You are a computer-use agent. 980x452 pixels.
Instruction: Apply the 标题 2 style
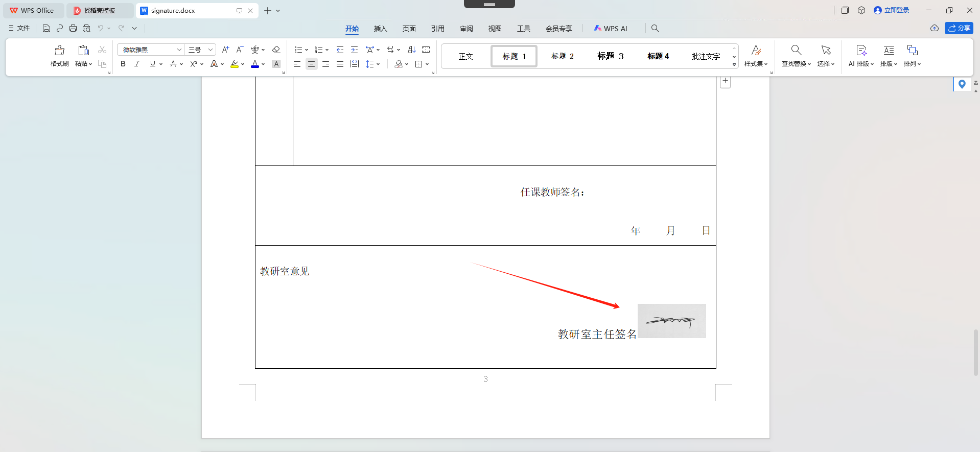point(563,56)
